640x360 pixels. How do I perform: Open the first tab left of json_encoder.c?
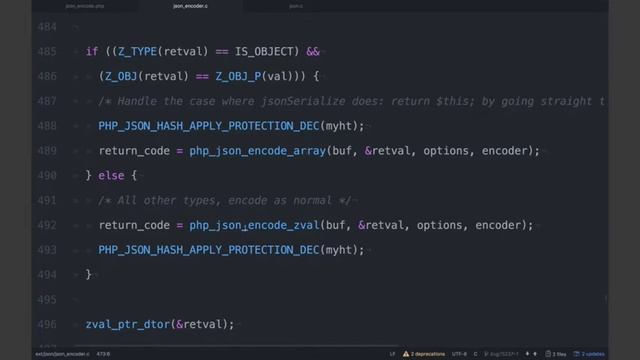point(85,6)
